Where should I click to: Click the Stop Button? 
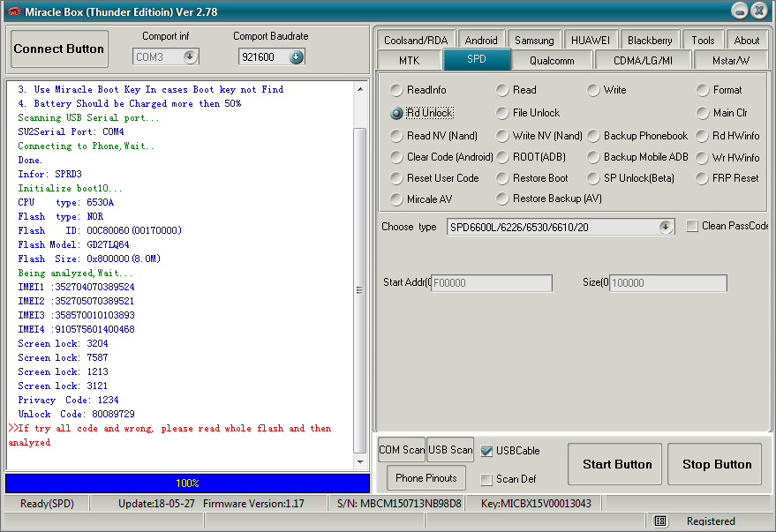coord(714,464)
